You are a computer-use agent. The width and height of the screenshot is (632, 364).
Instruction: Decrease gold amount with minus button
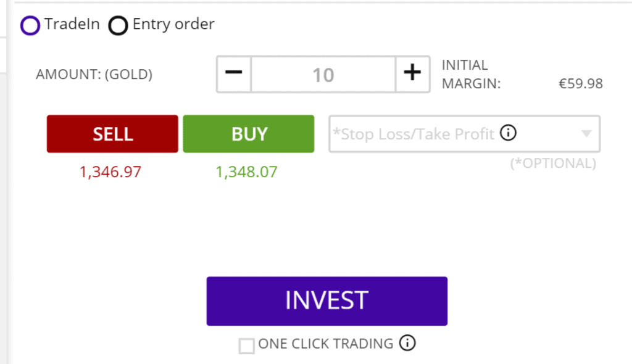tap(234, 74)
